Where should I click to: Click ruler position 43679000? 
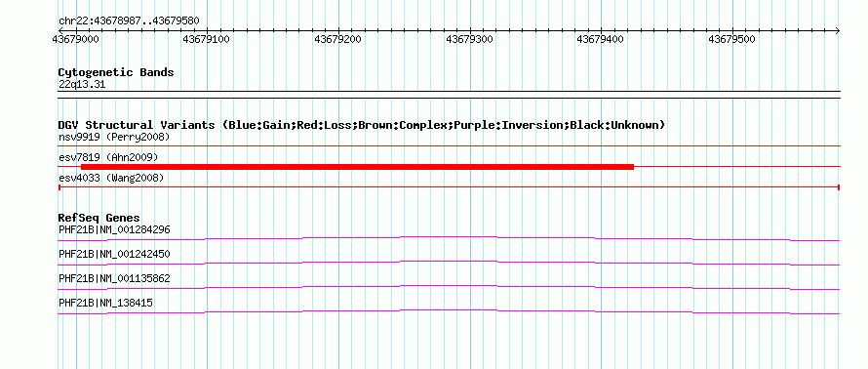pos(75,39)
